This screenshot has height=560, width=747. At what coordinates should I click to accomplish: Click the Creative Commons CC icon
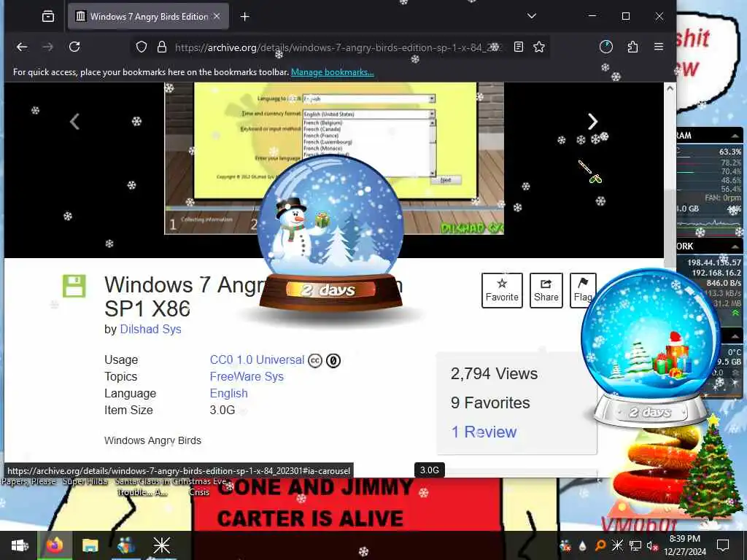point(315,361)
